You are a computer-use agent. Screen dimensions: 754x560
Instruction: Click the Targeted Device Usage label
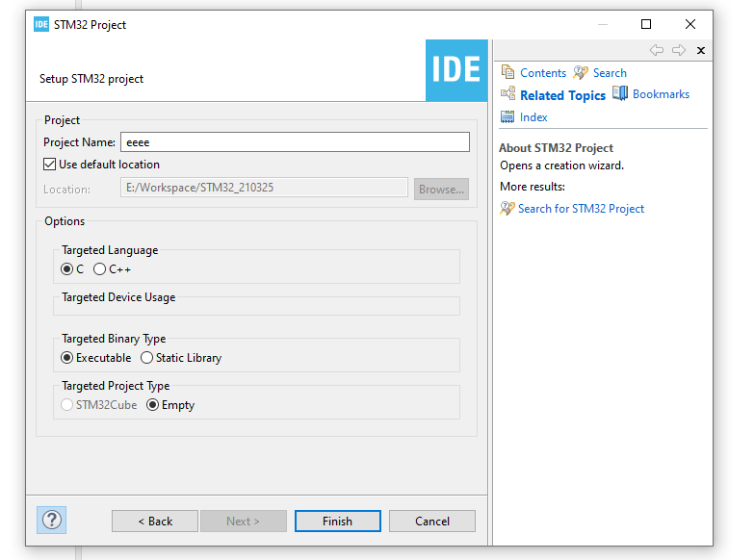click(x=118, y=297)
